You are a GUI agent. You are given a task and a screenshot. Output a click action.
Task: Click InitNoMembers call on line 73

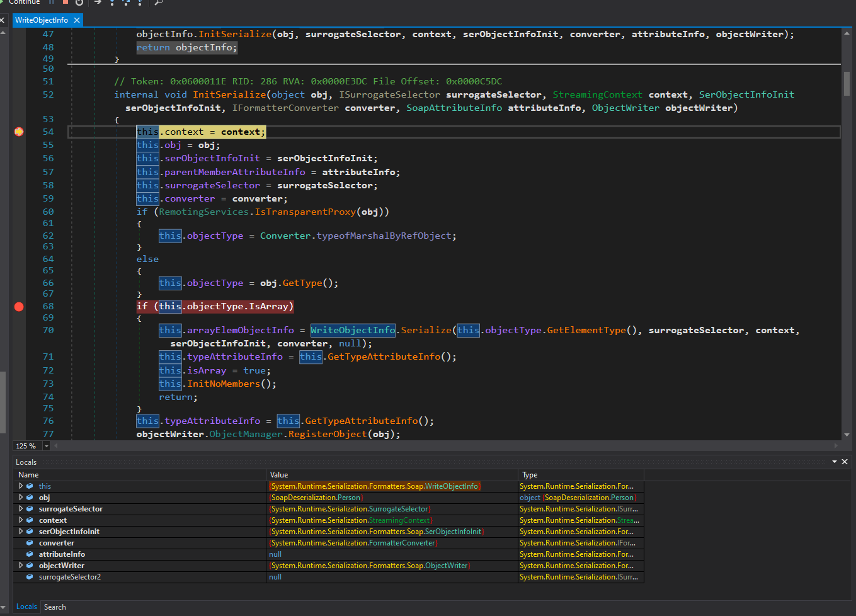point(223,384)
